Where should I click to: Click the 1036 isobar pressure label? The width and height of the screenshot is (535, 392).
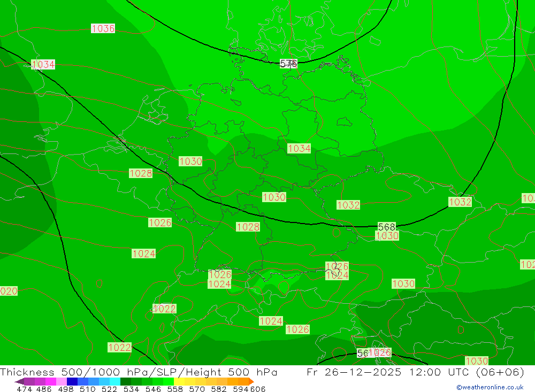point(103,28)
